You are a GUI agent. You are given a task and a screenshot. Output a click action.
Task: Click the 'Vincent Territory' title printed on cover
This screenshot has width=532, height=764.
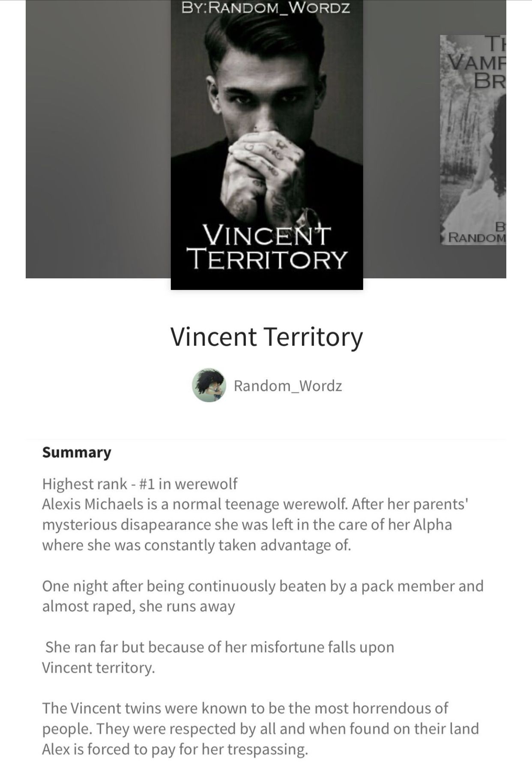coord(267,247)
